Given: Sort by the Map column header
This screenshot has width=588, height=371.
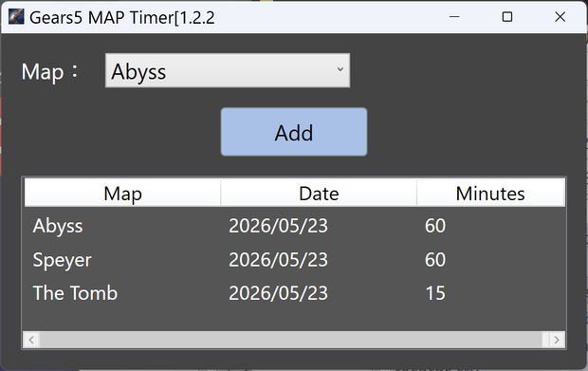Looking at the screenshot, I should tap(122, 194).
